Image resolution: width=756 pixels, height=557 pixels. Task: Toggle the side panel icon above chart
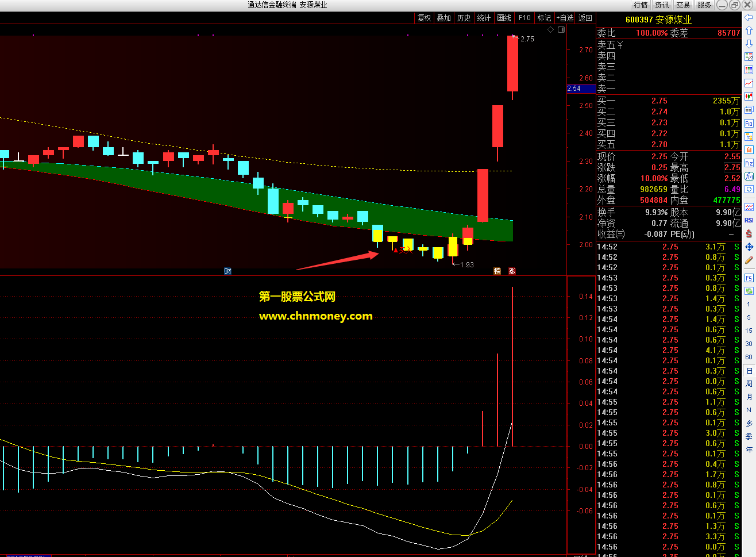561,29
